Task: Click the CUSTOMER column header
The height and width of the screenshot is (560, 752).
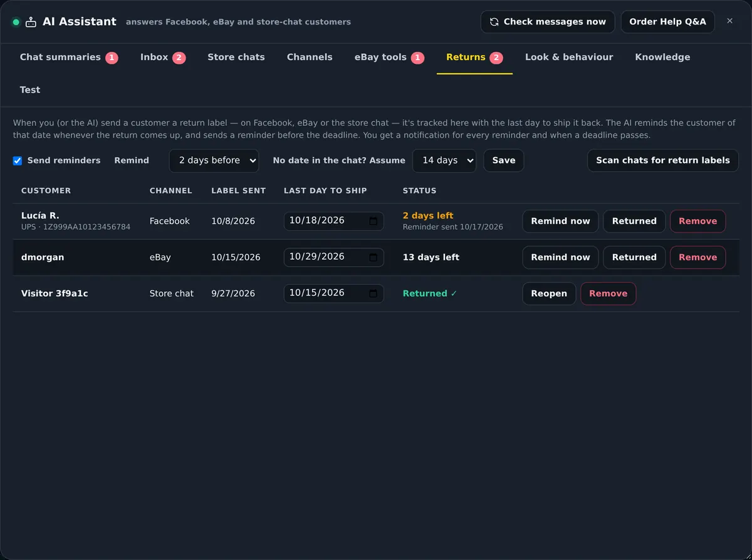Action: pyautogui.click(x=46, y=190)
